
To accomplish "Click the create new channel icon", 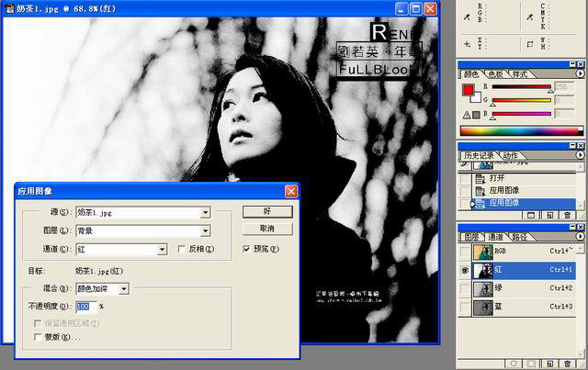I will pyautogui.click(x=549, y=363).
